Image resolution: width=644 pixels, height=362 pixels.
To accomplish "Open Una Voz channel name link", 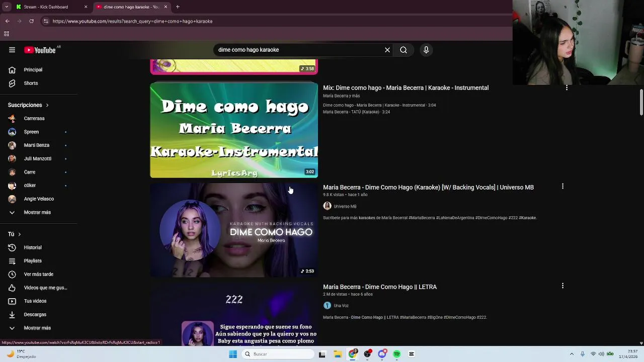I will click(341, 306).
